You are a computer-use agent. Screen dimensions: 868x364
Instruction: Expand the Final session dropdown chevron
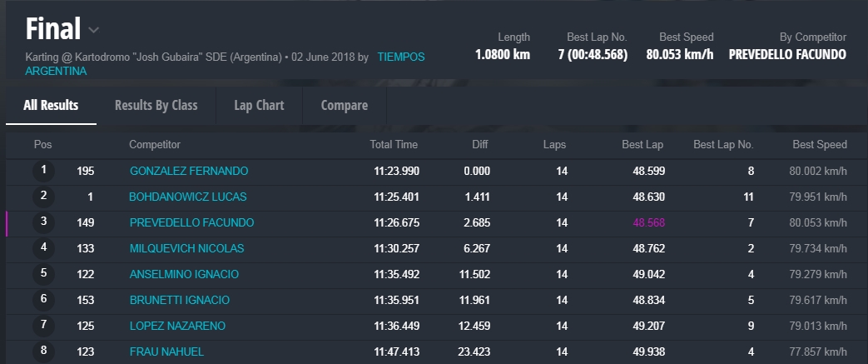94,31
